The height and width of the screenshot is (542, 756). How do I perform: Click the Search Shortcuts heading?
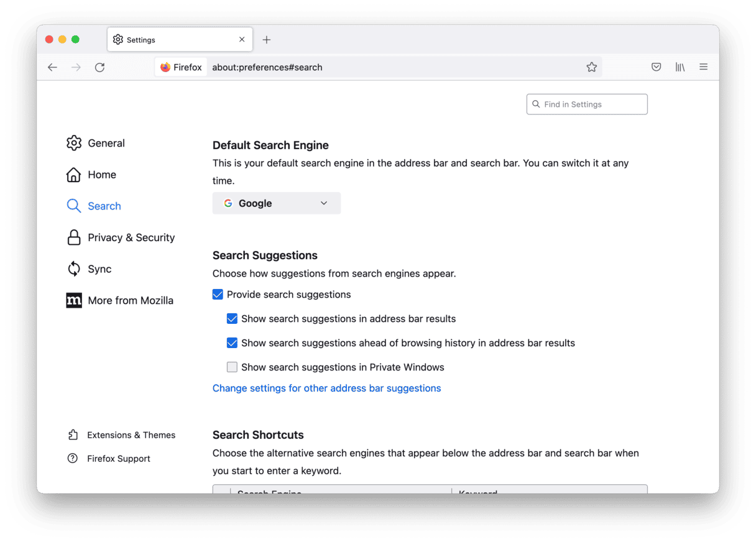258,435
